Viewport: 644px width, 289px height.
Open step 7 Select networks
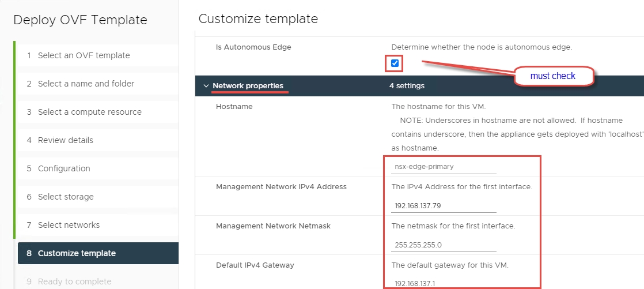[x=69, y=225]
